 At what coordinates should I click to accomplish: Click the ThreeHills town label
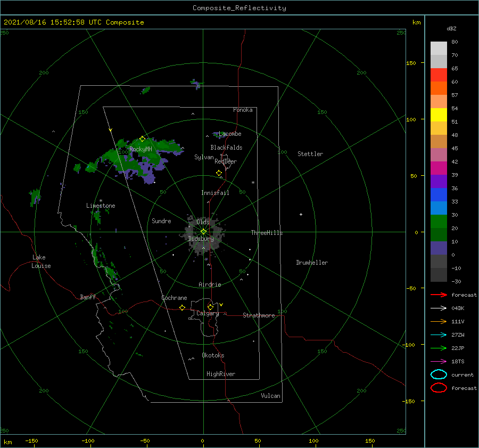(267, 233)
